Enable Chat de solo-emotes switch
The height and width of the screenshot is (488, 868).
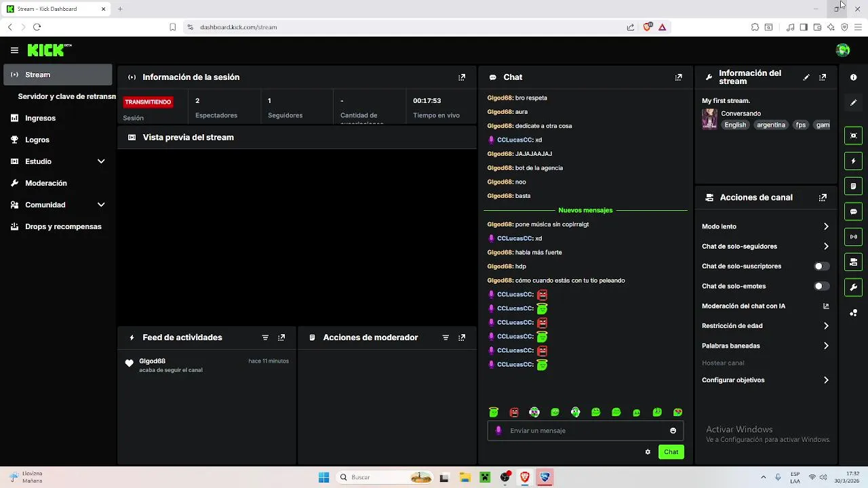(x=822, y=286)
